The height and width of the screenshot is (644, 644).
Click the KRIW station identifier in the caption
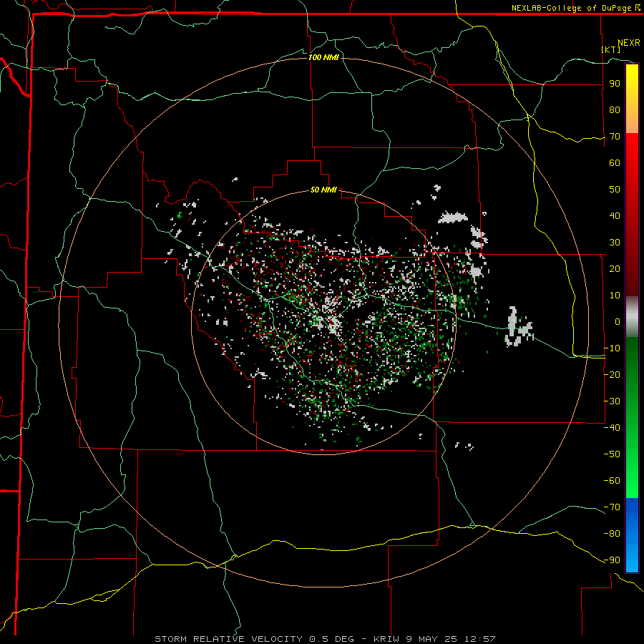(x=387, y=639)
